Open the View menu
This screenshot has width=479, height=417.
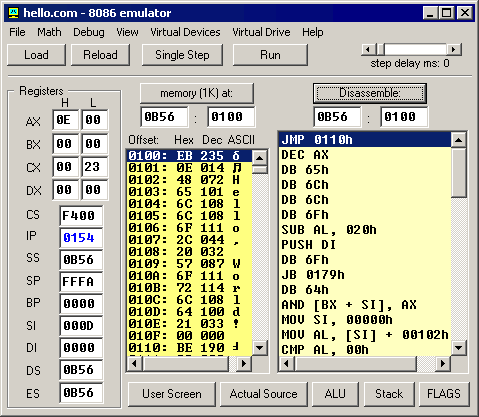click(x=127, y=32)
